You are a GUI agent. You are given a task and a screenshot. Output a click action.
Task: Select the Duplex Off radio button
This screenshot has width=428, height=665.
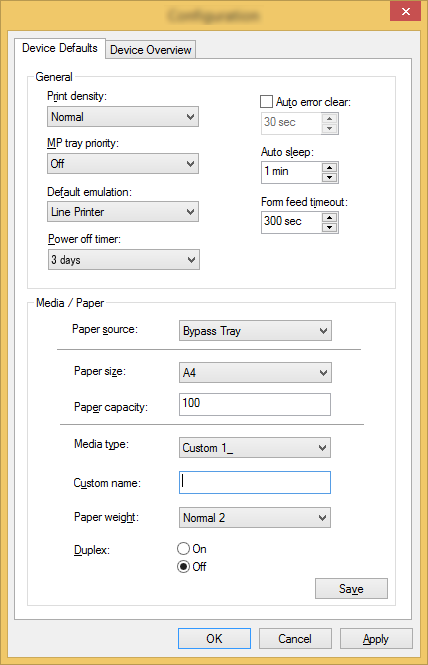point(183,567)
